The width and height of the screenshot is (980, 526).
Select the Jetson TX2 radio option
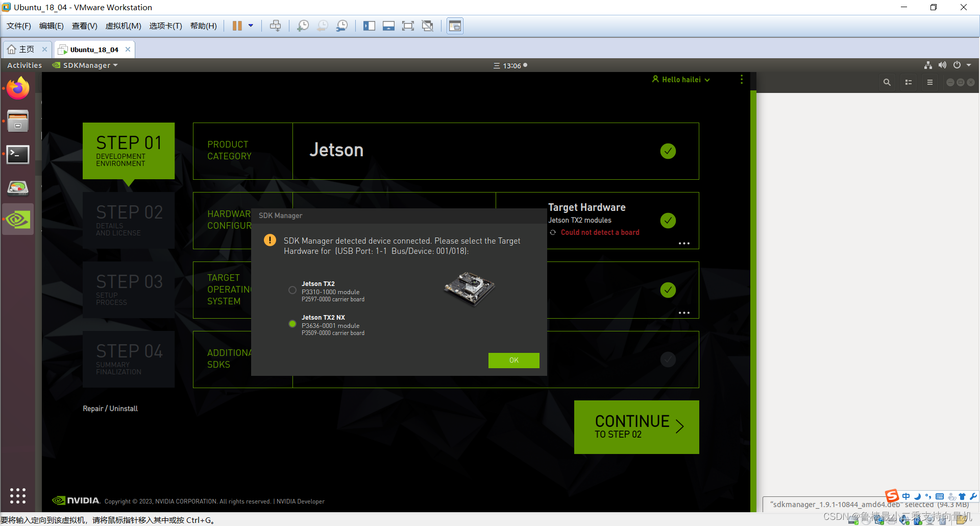(292, 290)
